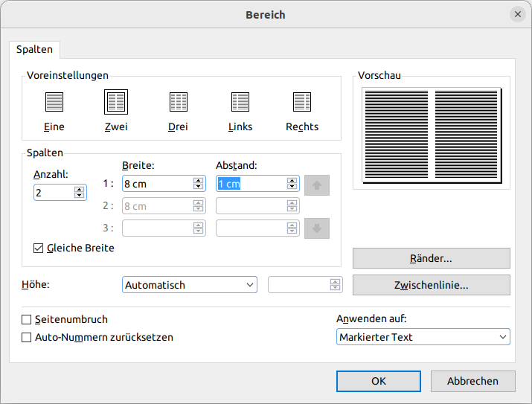Toggle the Gleiche Breite checkbox

pyautogui.click(x=39, y=249)
